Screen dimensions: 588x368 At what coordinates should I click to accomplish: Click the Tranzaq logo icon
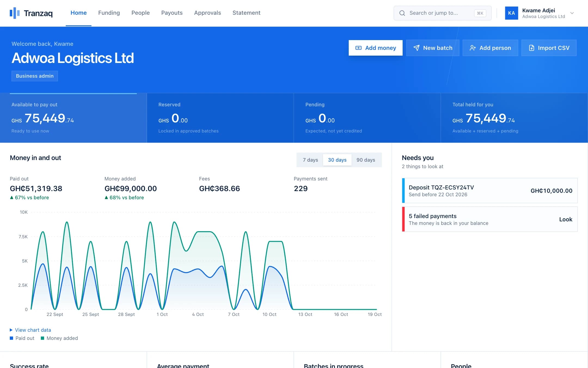15,13
